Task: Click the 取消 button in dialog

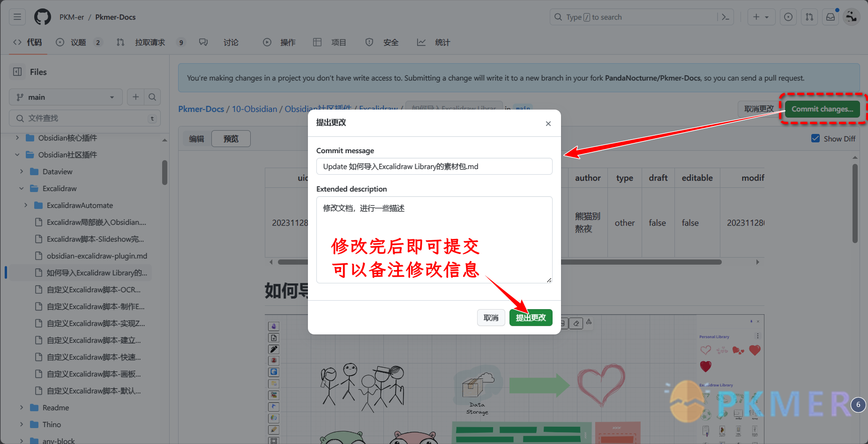Action: [x=491, y=318]
